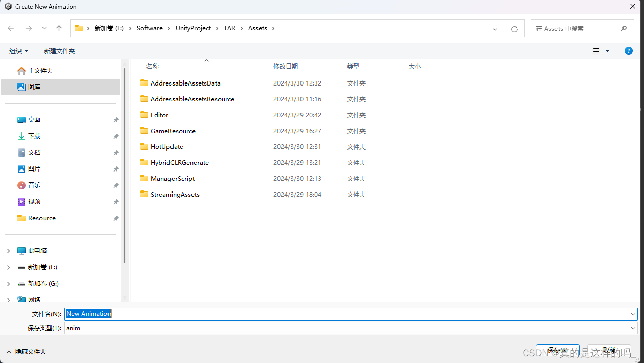Unpin icon next to 视频

tap(116, 202)
